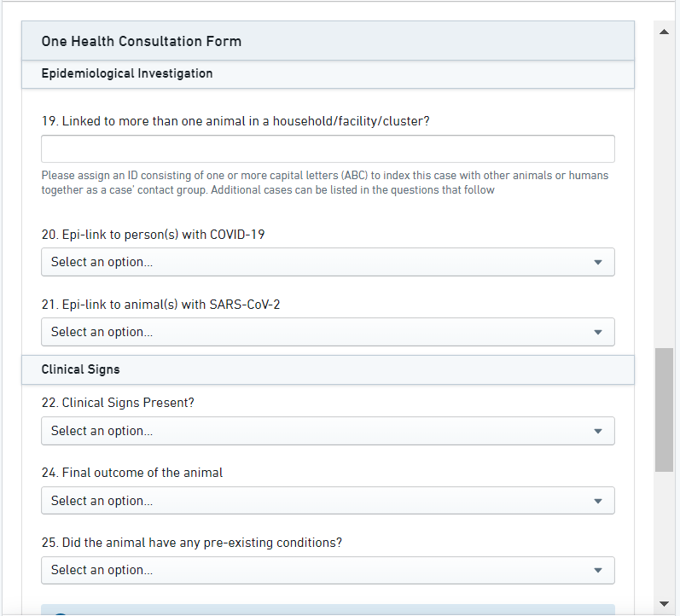Image resolution: width=680 pixels, height=616 pixels.
Task: Click the arrow of Clinical Signs Present dropdown
Action: tap(597, 431)
